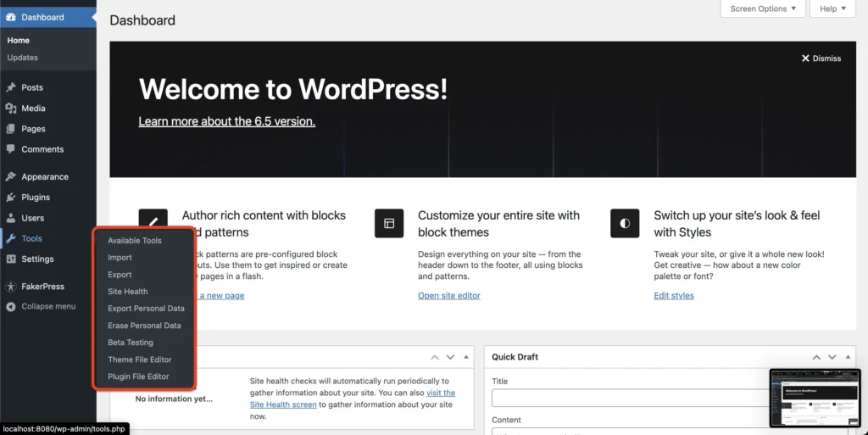
Task: Choose Theme File Editor in Tools submenu
Action: click(x=140, y=360)
